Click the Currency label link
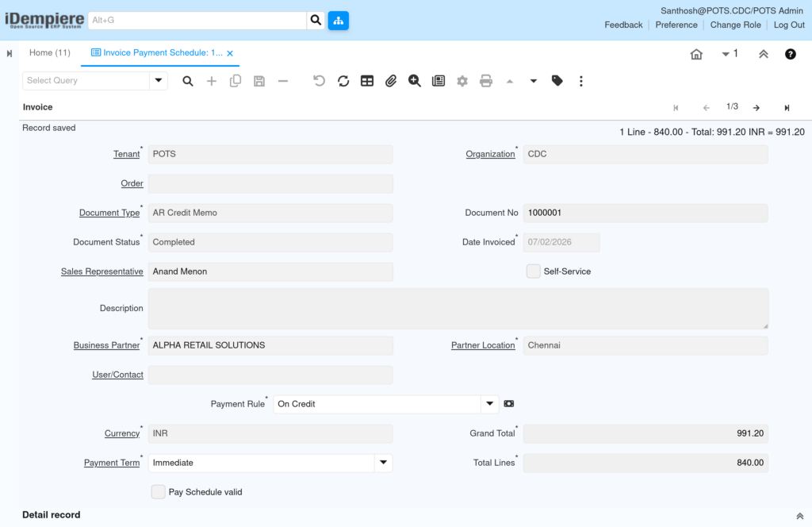This screenshot has width=812, height=527. point(121,433)
